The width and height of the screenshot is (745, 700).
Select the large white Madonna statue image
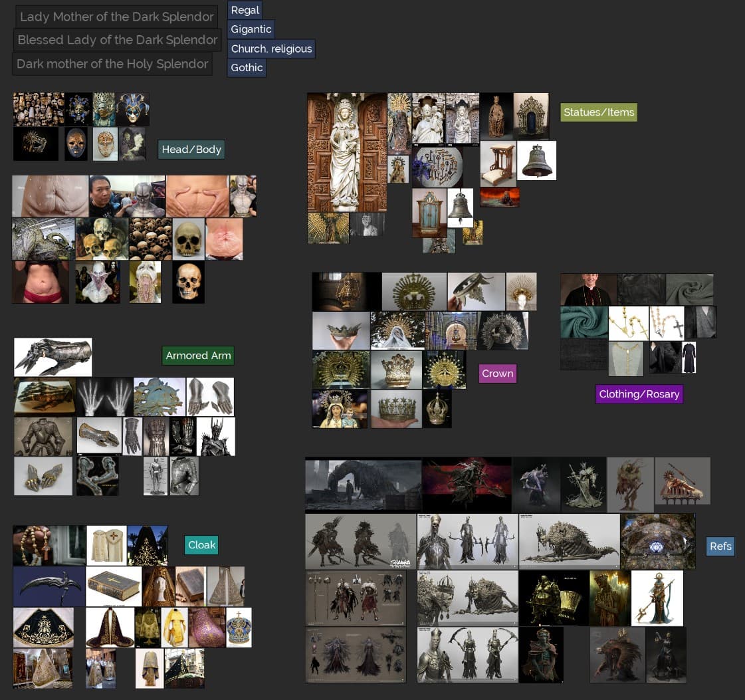tap(346, 152)
